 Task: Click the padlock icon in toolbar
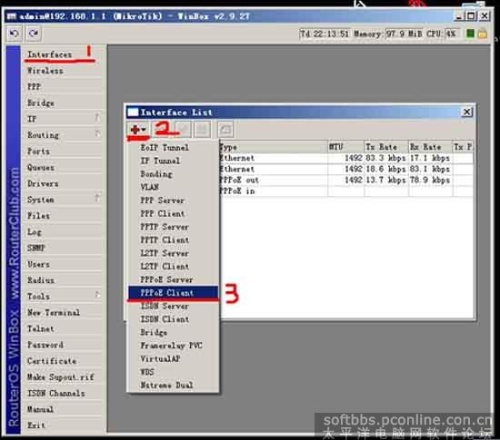tap(482, 34)
